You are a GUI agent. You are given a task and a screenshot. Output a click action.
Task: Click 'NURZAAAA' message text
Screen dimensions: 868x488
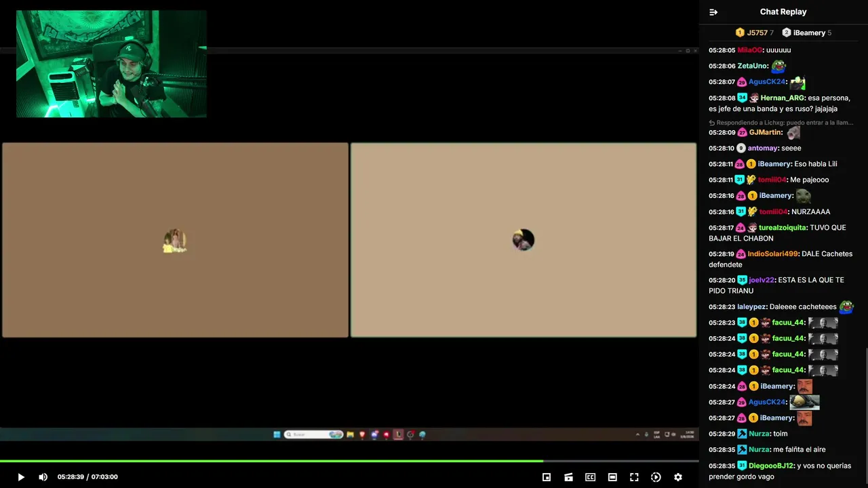click(810, 211)
